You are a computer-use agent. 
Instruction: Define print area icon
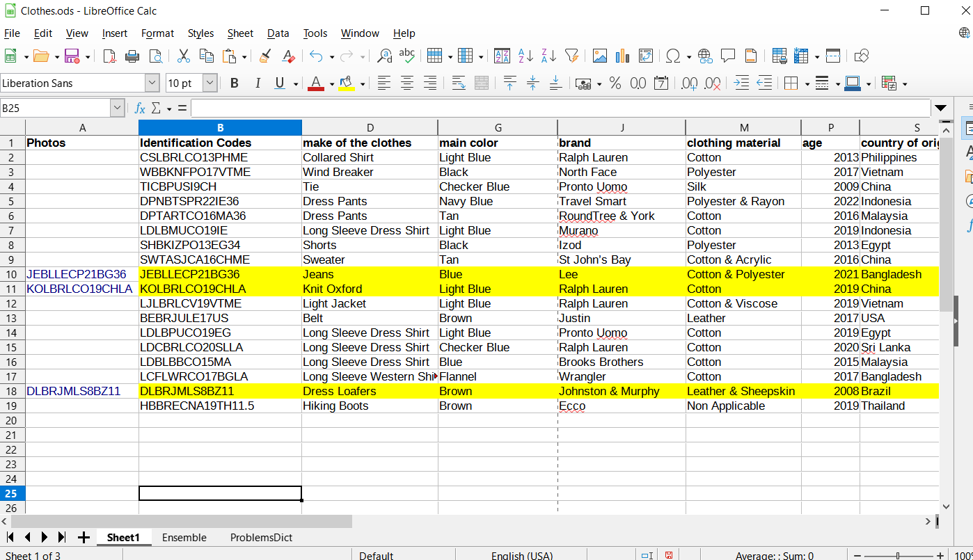click(x=780, y=56)
